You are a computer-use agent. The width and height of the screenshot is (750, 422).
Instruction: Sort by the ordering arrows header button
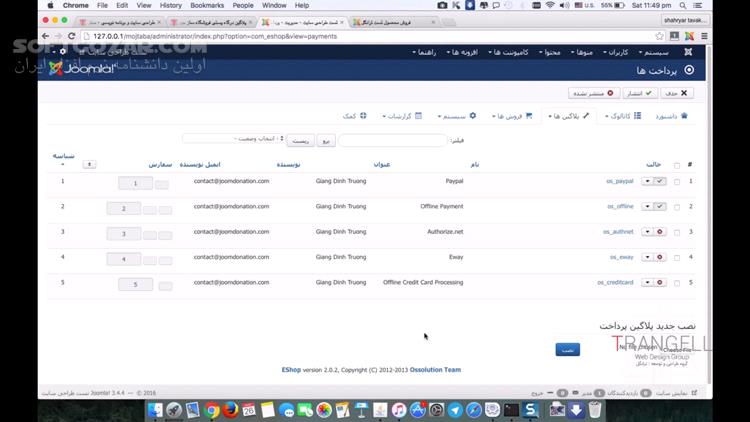[x=89, y=165]
